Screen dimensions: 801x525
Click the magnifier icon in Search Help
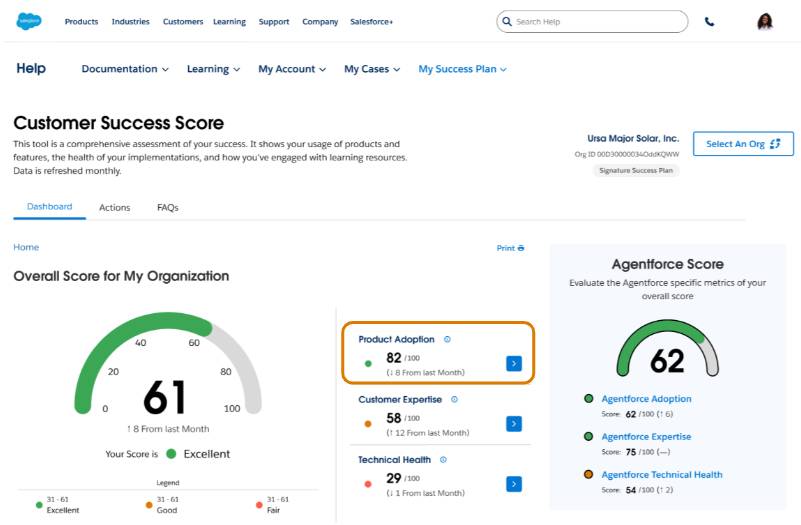(x=507, y=21)
